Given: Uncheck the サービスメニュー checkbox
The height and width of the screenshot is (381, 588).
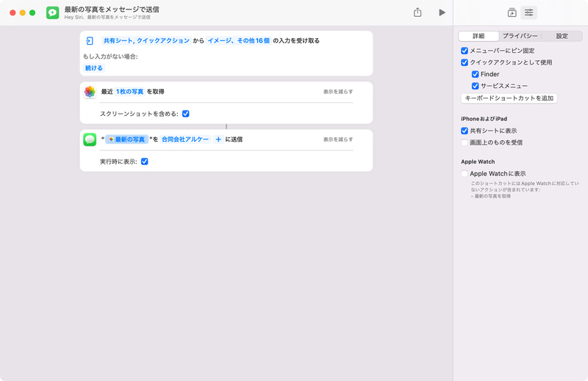Looking at the screenshot, I should click(475, 86).
